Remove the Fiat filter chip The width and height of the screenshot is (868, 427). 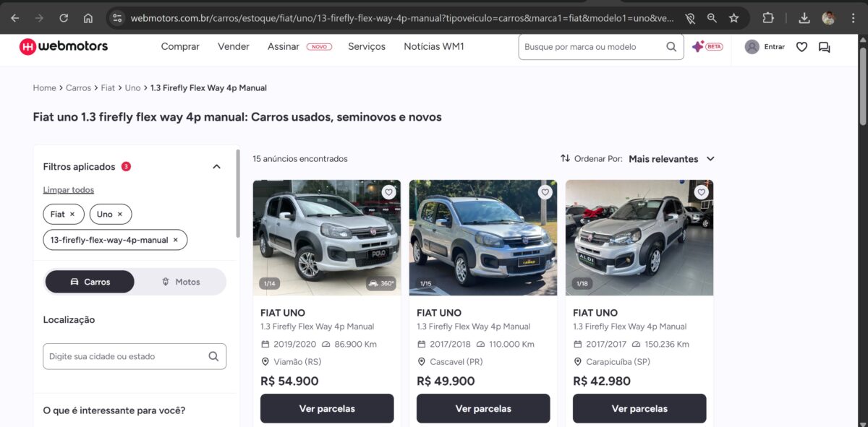tap(72, 215)
